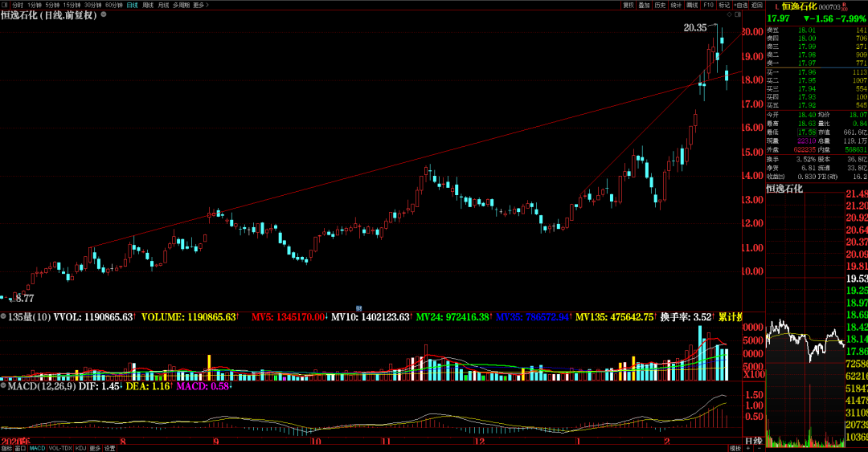Click the 叠加 overlay button
The image size is (868, 452).
click(x=644, y=5)
